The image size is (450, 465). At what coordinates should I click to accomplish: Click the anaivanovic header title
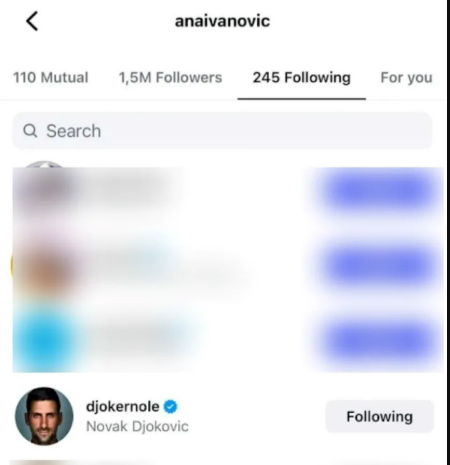point(222,21)
